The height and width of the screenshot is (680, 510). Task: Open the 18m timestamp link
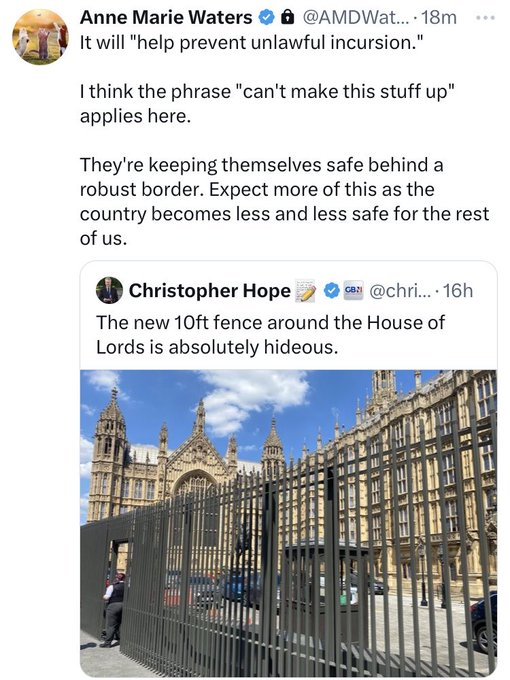[439, 18]
